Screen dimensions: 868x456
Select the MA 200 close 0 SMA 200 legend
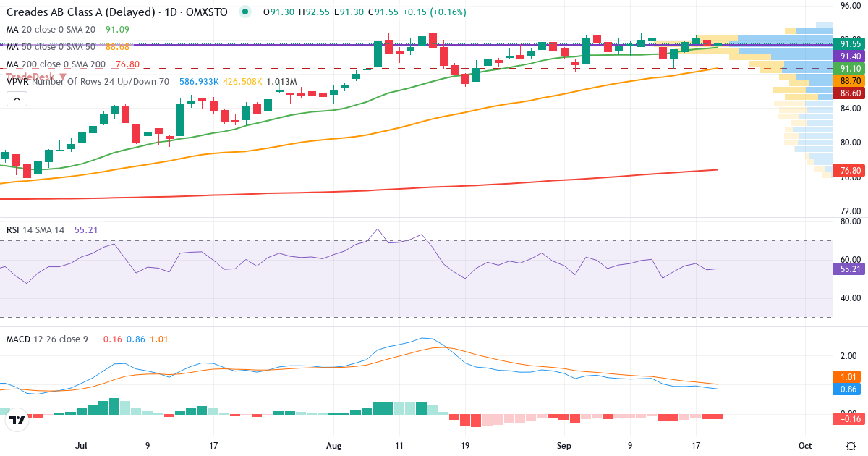pyautogui.click(x=56, y=64)
